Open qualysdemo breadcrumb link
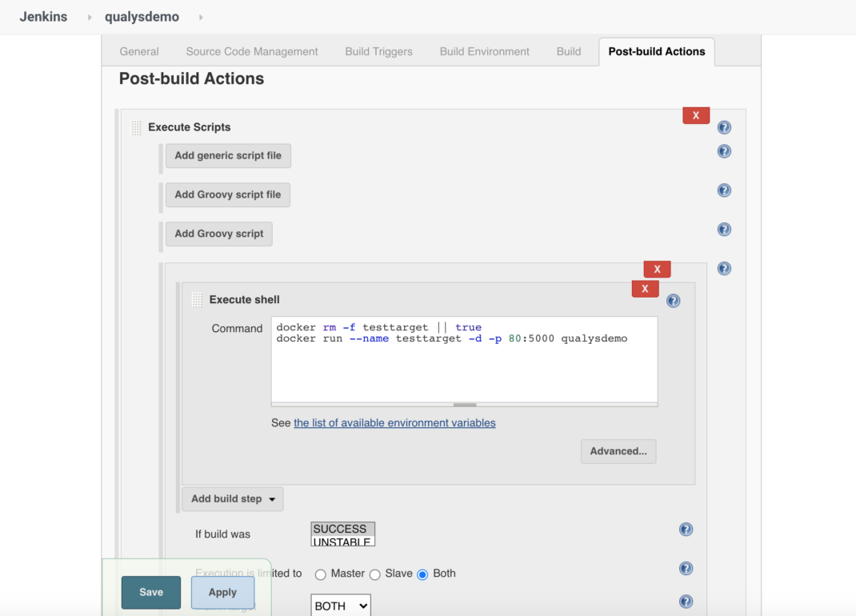 [142, 17]
